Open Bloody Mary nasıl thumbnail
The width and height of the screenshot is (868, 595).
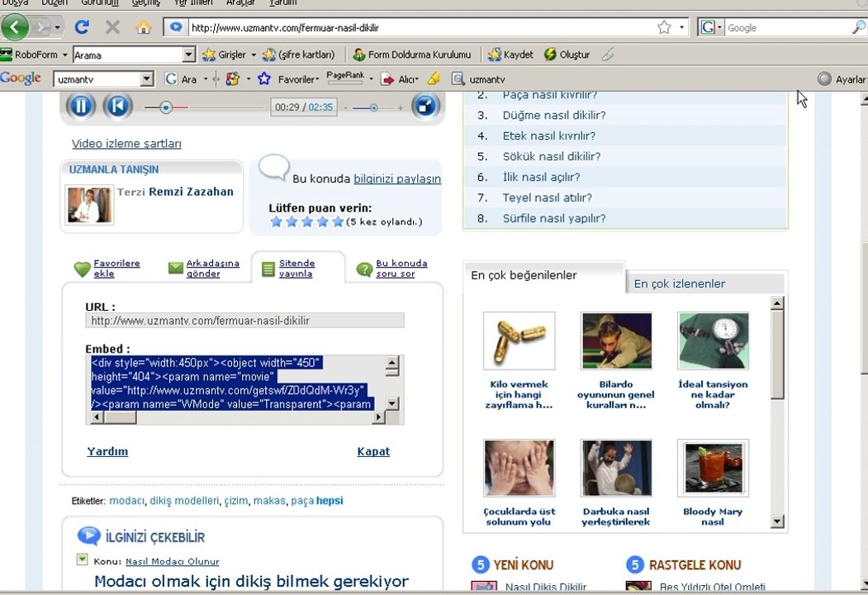pos(713,468)
